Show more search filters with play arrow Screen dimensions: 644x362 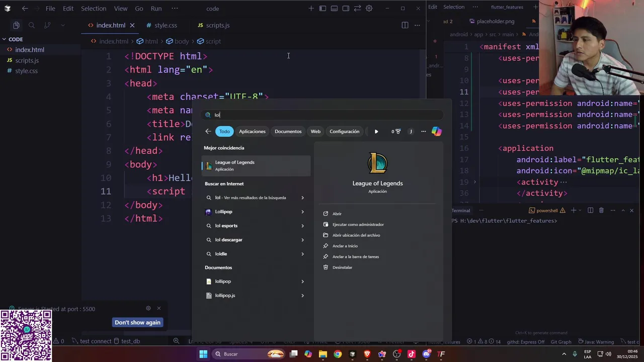(376, 132)
